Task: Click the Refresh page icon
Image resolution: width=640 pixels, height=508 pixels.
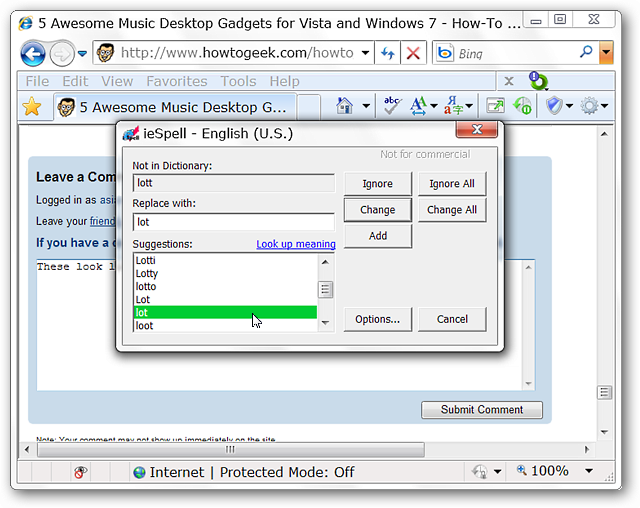Action: (388, 53)
